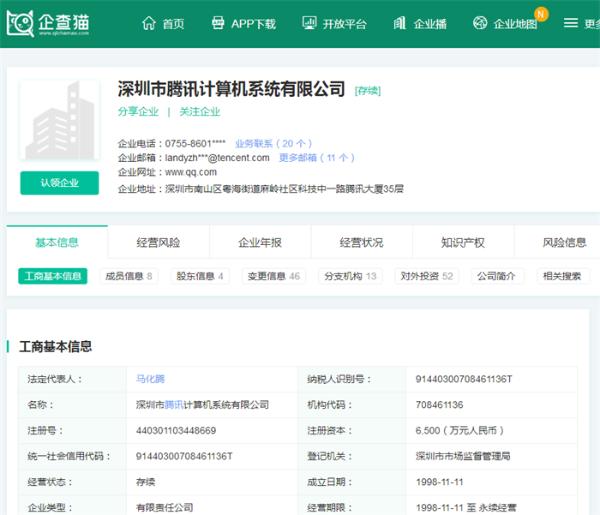
Task: Click the 纳税人识别号 value 91440300708461136T
Action: click(464, 379)
